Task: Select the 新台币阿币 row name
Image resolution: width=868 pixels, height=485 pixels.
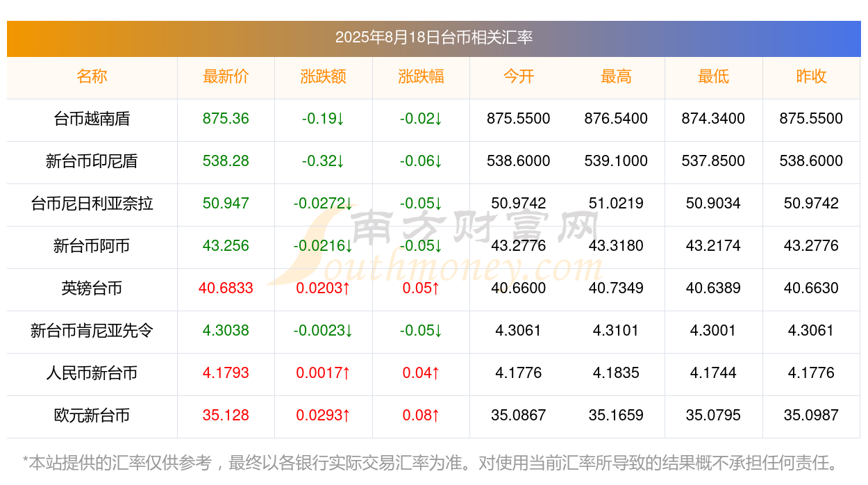Action: 92,246
